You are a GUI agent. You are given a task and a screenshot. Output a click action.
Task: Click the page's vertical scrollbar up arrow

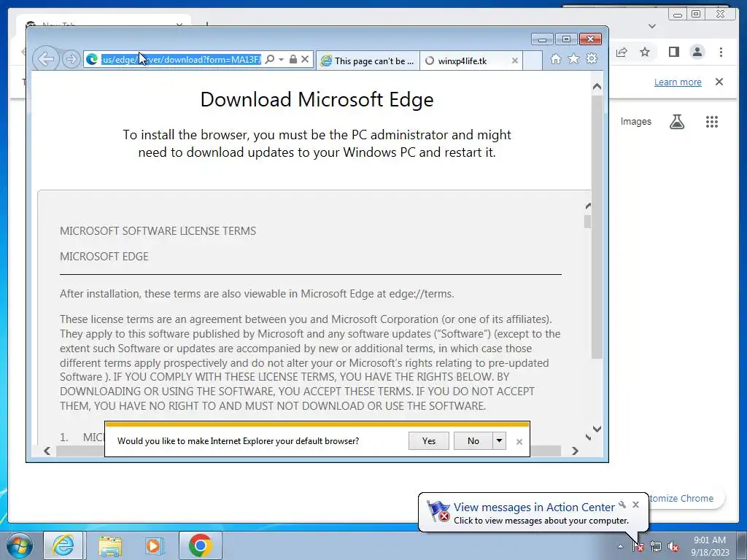click(x=597, y=87)
